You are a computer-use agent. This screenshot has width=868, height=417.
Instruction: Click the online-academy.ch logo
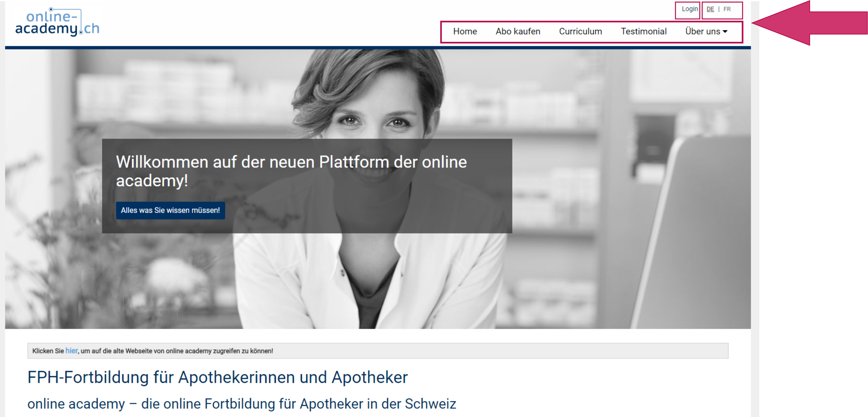click(x=57, y=22)
